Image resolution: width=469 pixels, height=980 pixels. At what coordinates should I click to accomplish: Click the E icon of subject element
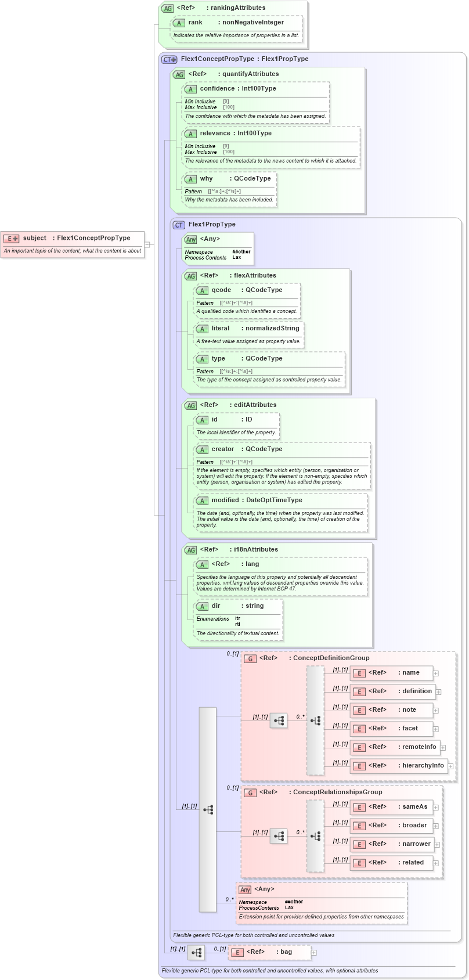(x=11, y=238)
